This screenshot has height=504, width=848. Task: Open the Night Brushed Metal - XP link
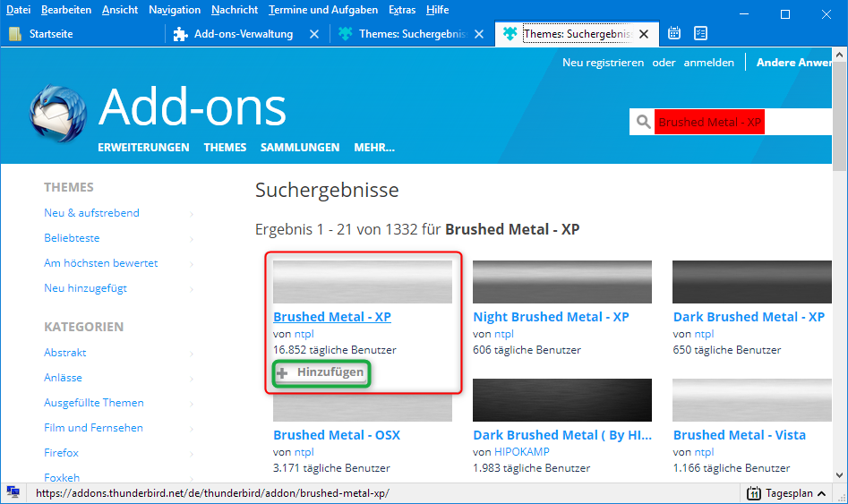[551, 317]
